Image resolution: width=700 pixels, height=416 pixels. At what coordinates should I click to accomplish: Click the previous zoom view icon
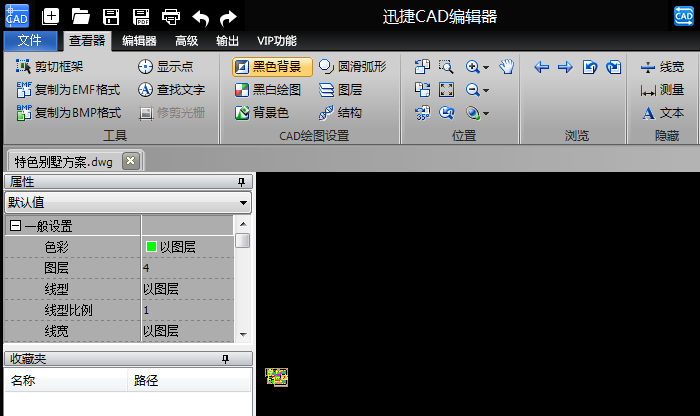(x=446, y=113)
